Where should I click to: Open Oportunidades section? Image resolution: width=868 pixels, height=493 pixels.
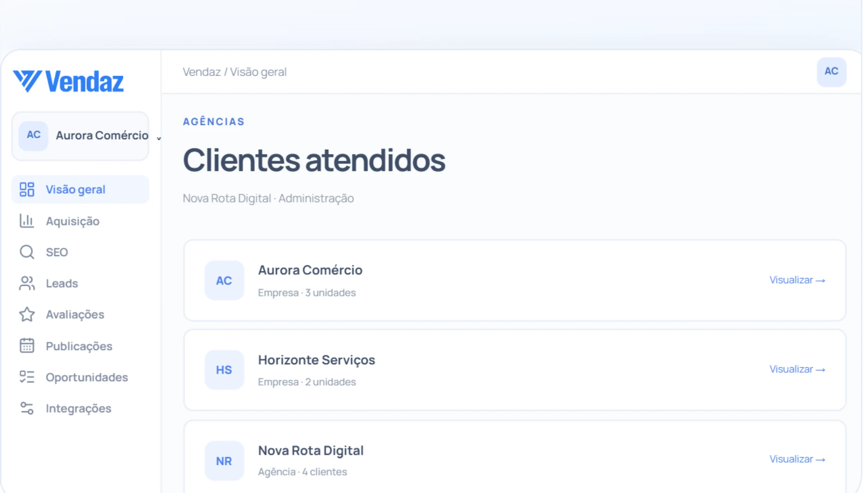click(80, 377)
